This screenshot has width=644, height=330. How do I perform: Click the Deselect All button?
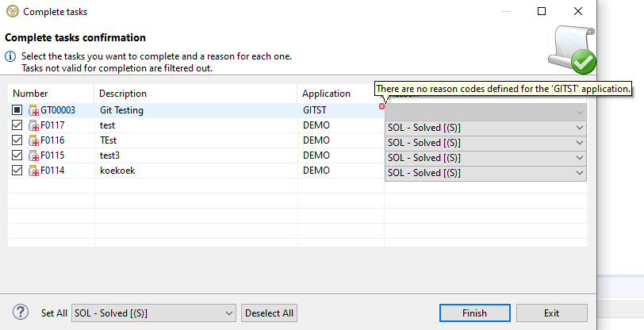(x=269, y=313)
